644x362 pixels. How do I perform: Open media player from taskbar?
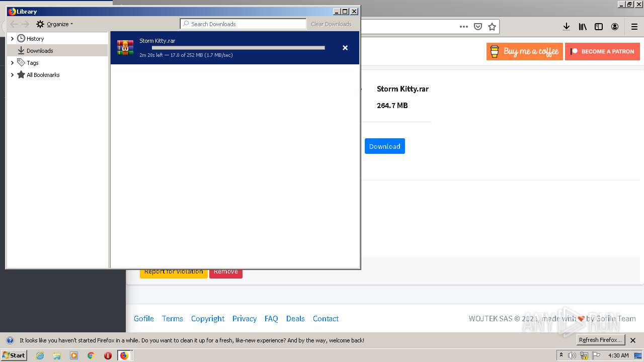[74, 355]
